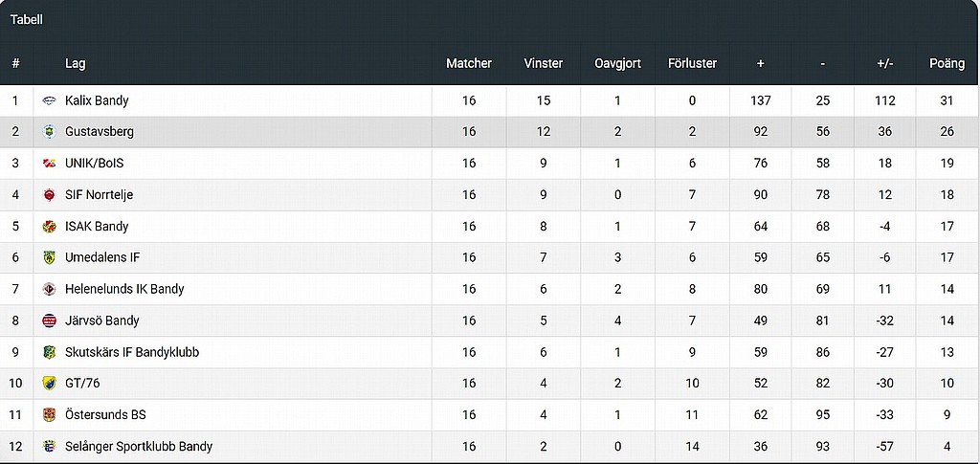Select the Tabell heading tab
Image resolution: width=980 pixels, height=464 pixels.
coord(26,20)
